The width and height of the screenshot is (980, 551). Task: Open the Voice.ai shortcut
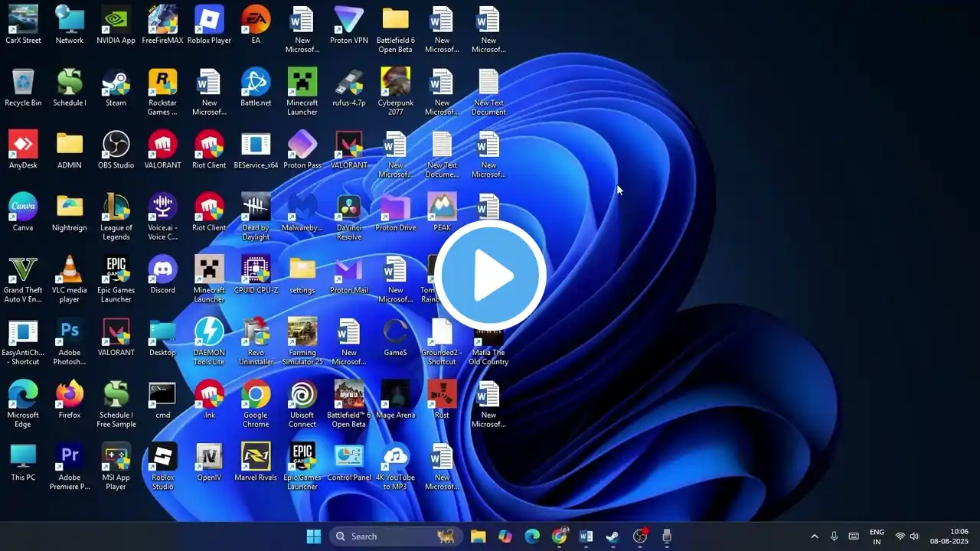(x=163, y=217)
